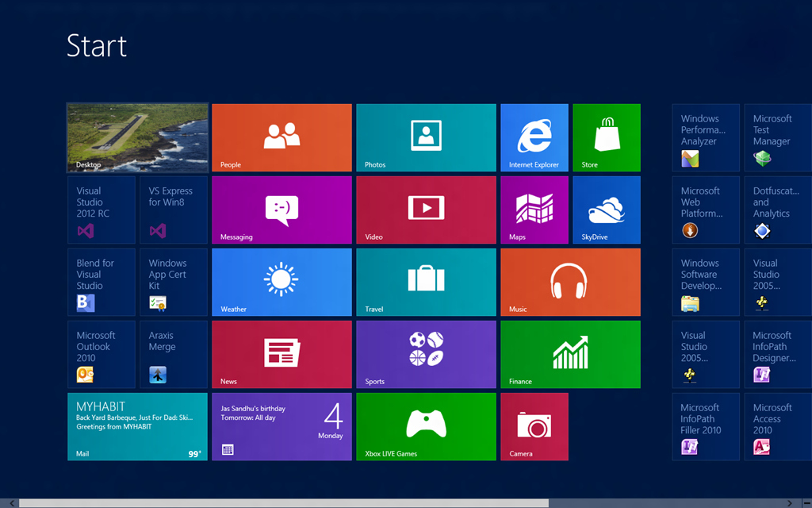Launch the Photos app
The width and height of the screenshot is (812, 508).
[x=425, y=137]
